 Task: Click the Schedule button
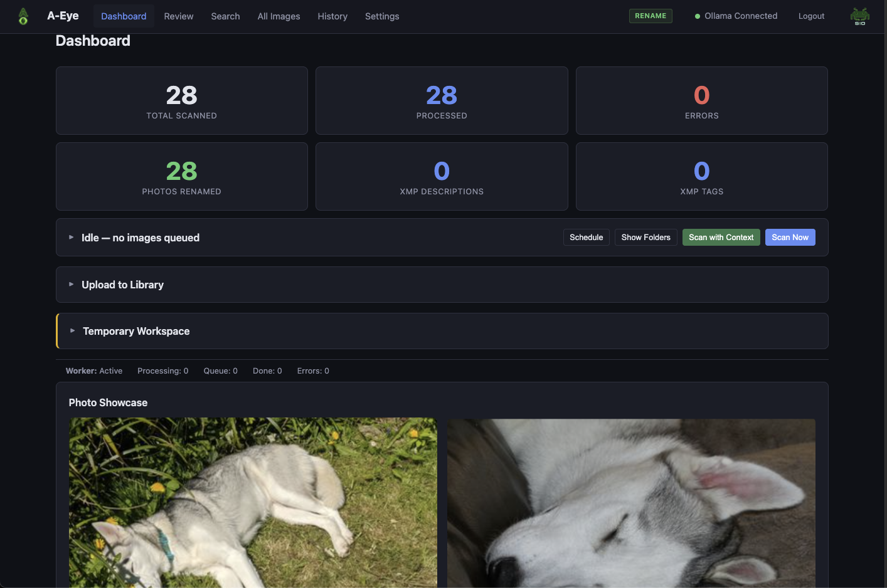tap(586, 238)
